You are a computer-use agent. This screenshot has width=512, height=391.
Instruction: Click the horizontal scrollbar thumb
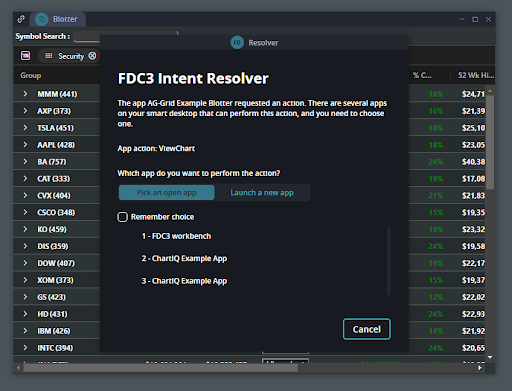point(160,368)
